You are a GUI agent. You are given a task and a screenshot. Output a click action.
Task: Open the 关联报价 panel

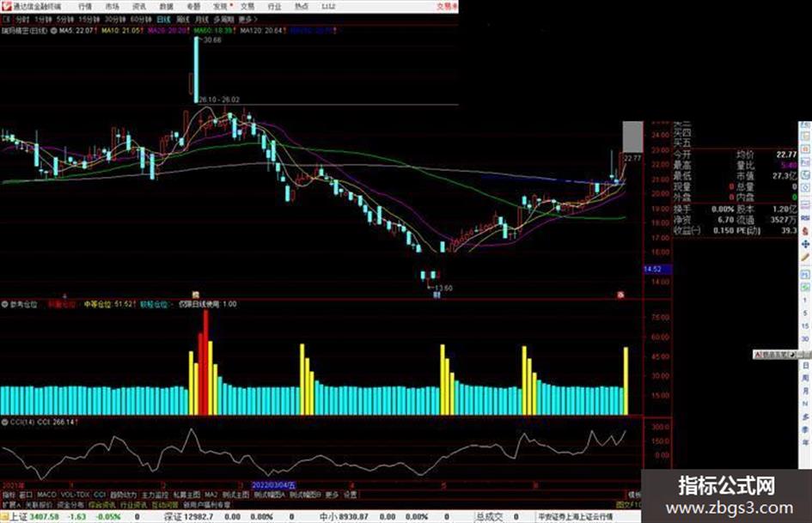point(39,504)
